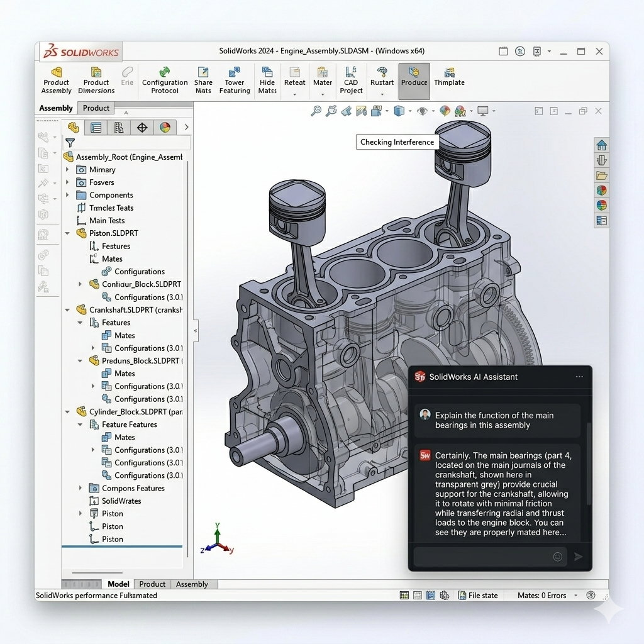Open folder icon in right task pane
644x644 pixels.
(602, 175)
